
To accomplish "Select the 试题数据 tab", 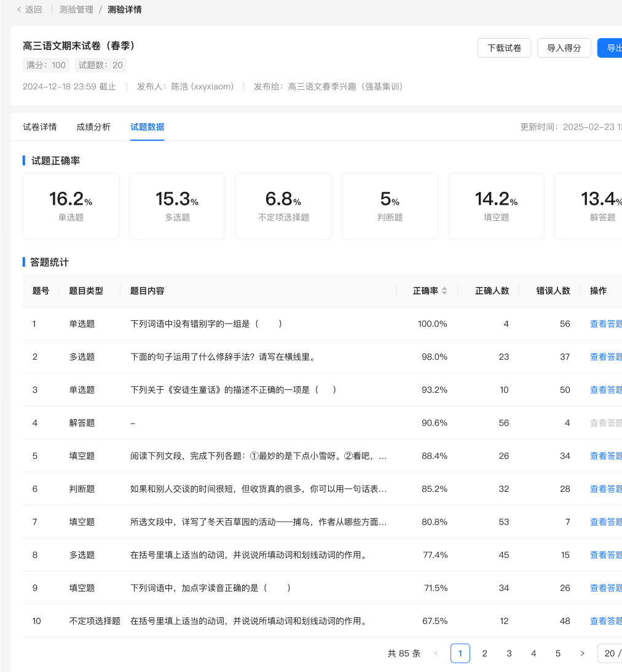I will point(148,127).
